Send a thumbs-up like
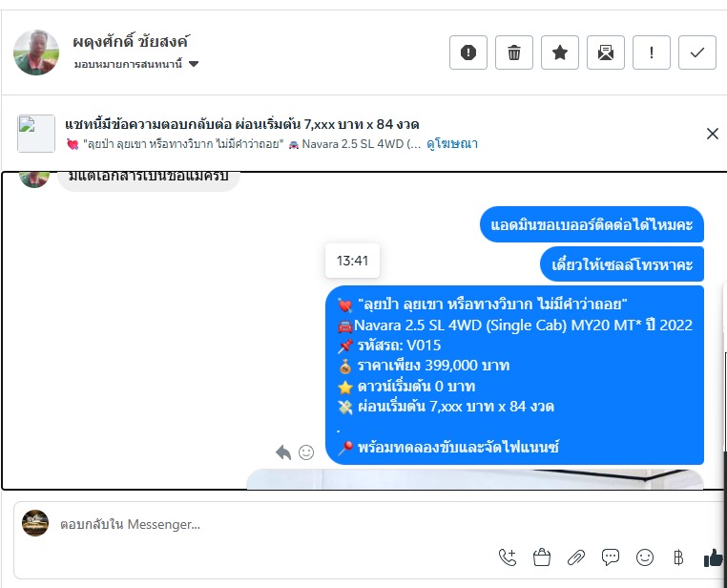The height and width of the screenshot is (588, 727). point(714,557)
